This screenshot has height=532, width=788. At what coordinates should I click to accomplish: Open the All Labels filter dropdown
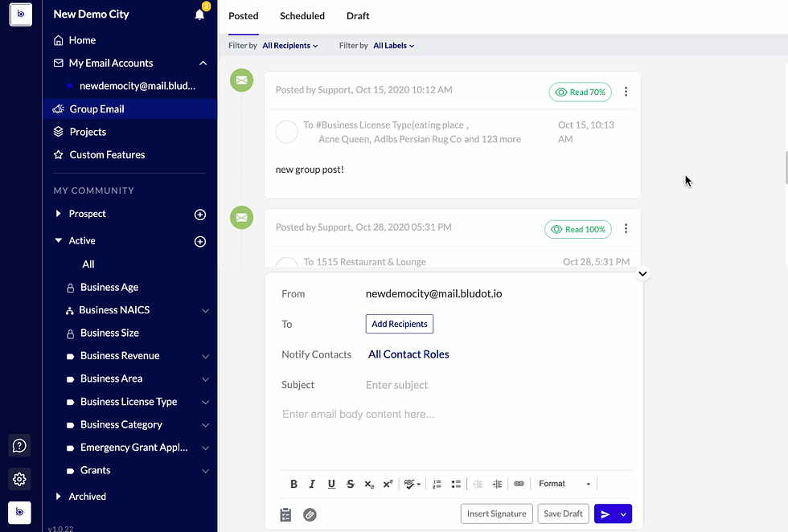pyautogui.click(x=393, y=46)
